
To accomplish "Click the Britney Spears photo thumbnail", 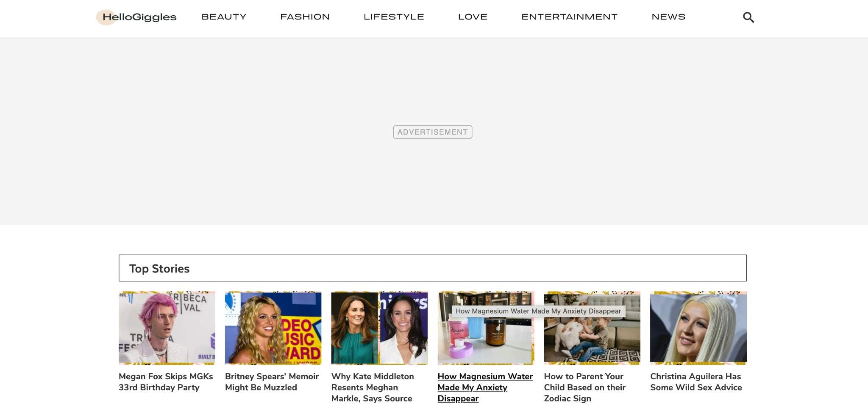I will coord(273,328).
